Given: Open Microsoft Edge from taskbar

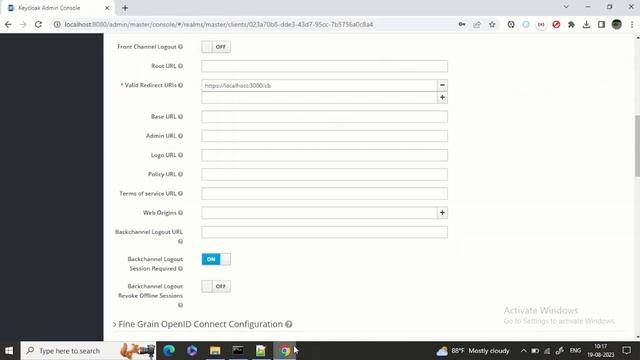Looking at the screenshot, I should click(169, 351).
